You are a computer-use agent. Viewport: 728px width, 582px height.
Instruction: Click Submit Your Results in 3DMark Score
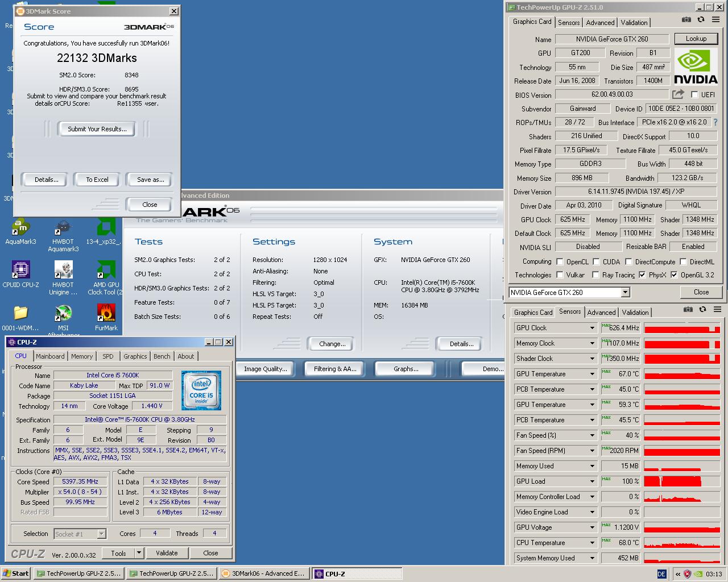click(x=97, y=129)
